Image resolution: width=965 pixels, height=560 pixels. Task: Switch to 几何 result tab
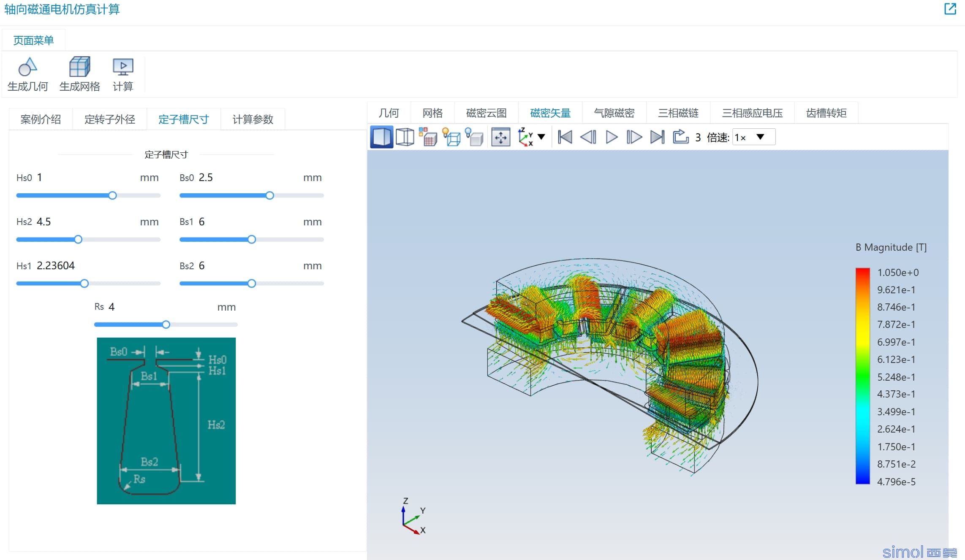(x=389, y=113)
